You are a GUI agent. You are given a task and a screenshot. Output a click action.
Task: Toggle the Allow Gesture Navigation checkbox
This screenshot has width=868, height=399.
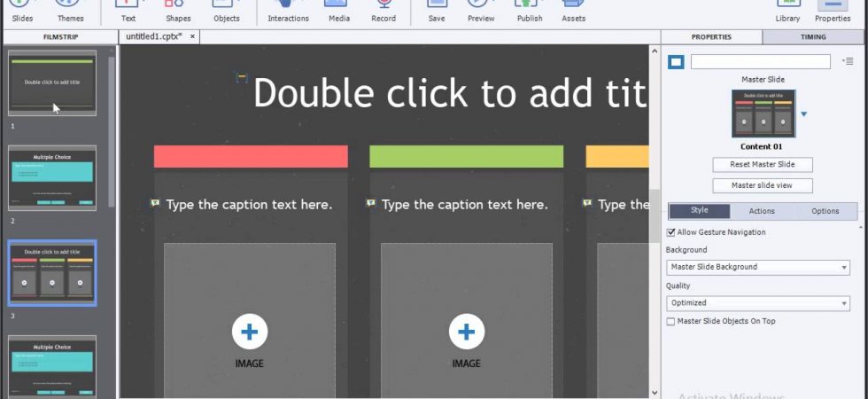(671, 232)
